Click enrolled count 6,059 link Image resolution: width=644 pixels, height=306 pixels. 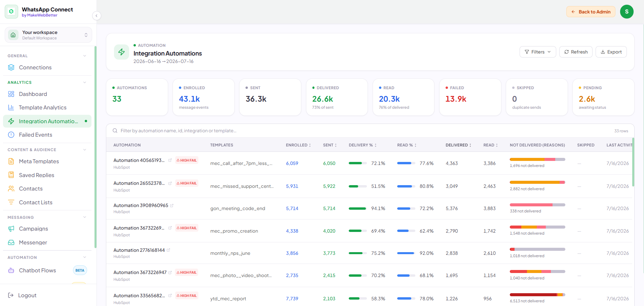(x=292, y=163)
